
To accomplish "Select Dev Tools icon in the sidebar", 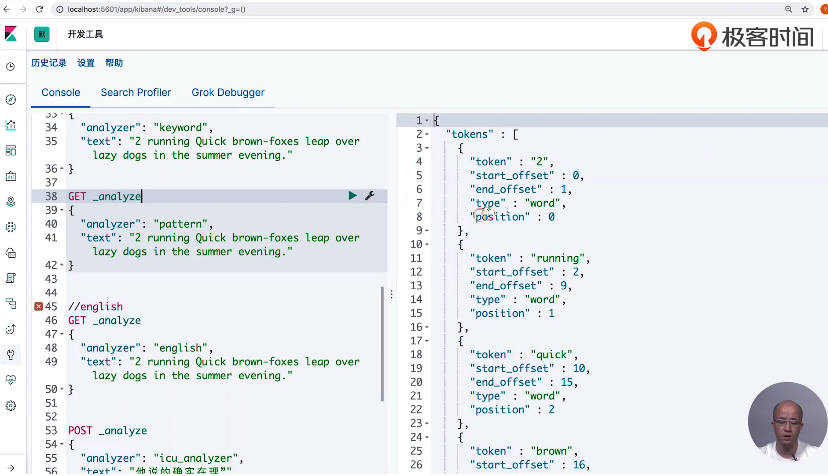I will tap(11, 354).
